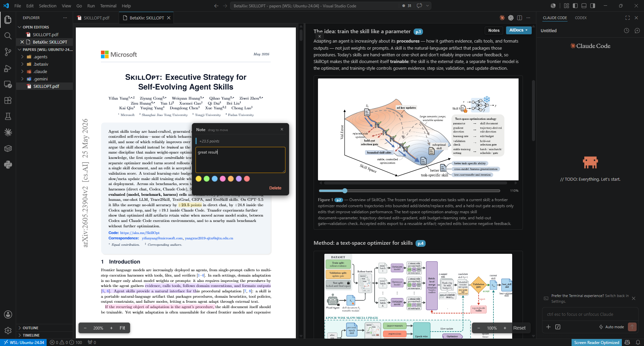Open the Terminal menu
644x346 pixels.
[108, 6]
